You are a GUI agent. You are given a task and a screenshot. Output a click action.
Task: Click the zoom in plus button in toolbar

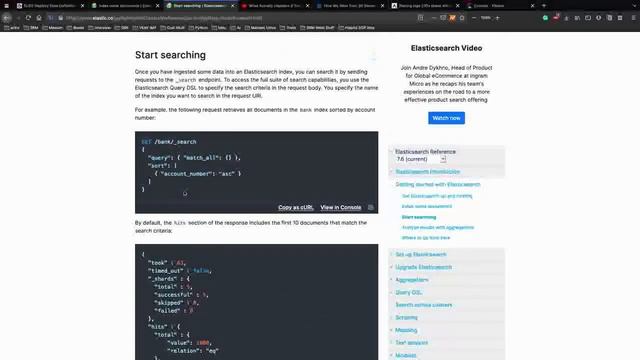[497, 18]
